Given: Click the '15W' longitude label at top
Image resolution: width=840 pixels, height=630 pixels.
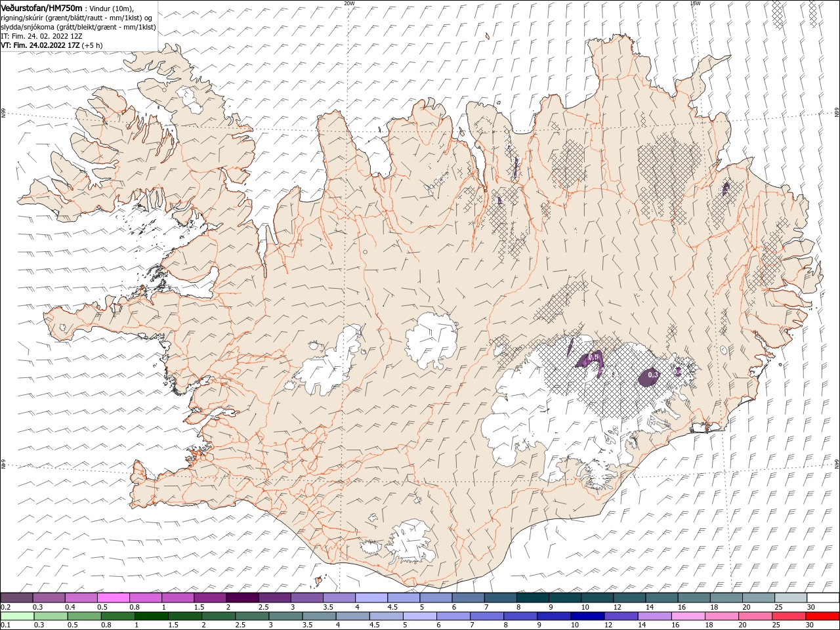Looking at the screenshot, I should click(x=695, y=3).
